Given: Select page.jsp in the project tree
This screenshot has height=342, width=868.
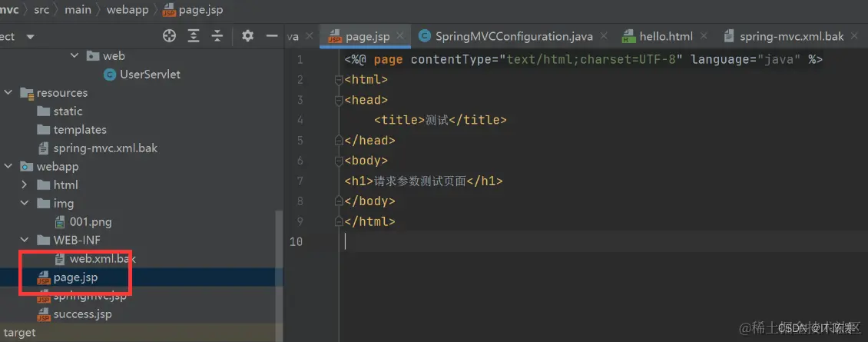Looking at the screenshot, I should point(75,277).
